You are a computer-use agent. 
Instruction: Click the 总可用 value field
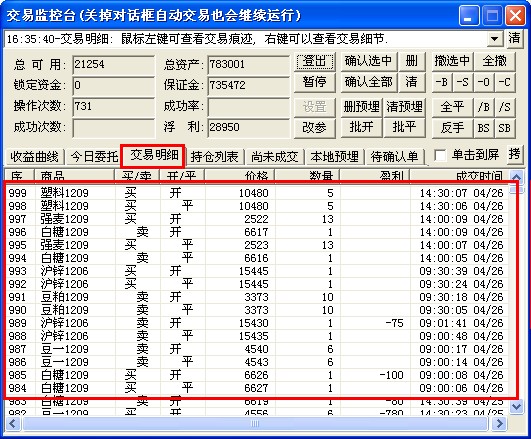click(x=113, y=65)
